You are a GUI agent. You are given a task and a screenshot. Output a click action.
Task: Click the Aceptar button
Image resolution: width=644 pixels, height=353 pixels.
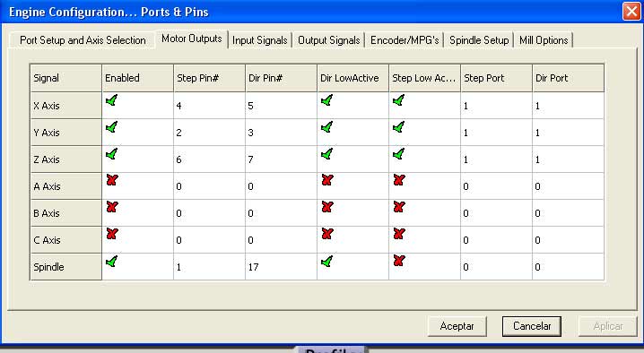coord(457,326)
